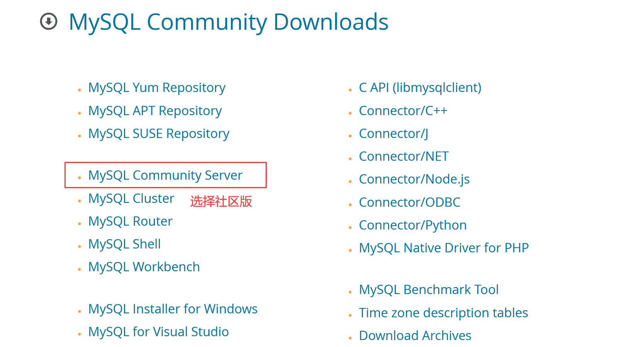The width and height of the screenshot is (644, 347).
Task: Open C API (libmysqlclient) link
Action: pos(420,88)
